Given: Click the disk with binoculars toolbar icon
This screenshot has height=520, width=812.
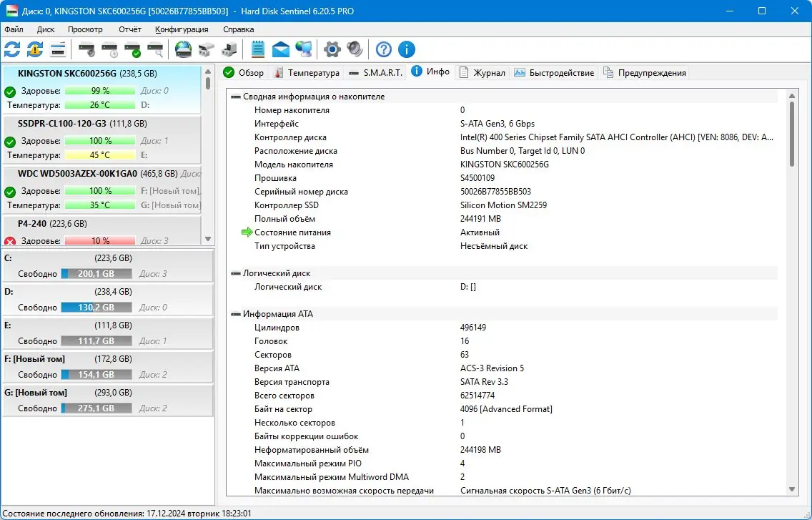Looking at the screenshot, I should pos(206,50).
